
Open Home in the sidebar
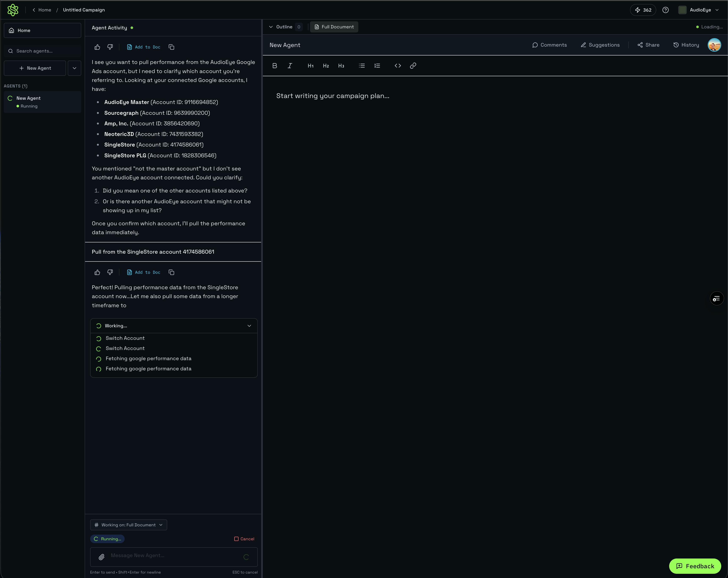point(43,30)
